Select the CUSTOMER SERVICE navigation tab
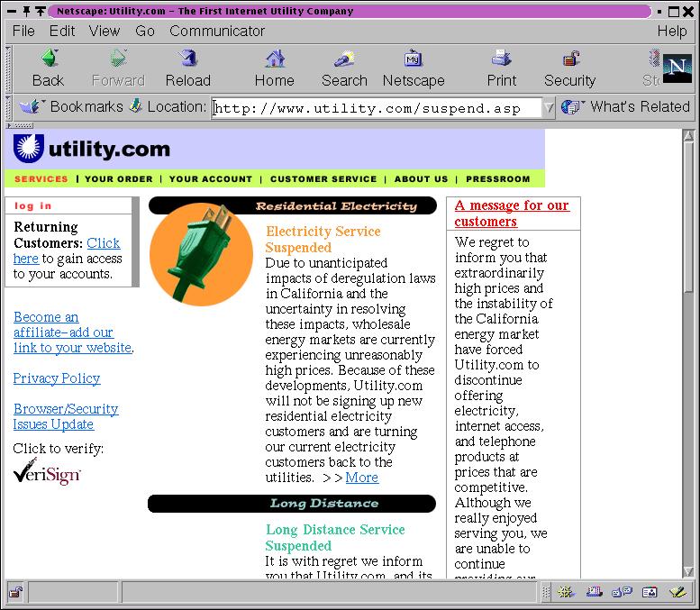700x610 pixels. point(323,179)
